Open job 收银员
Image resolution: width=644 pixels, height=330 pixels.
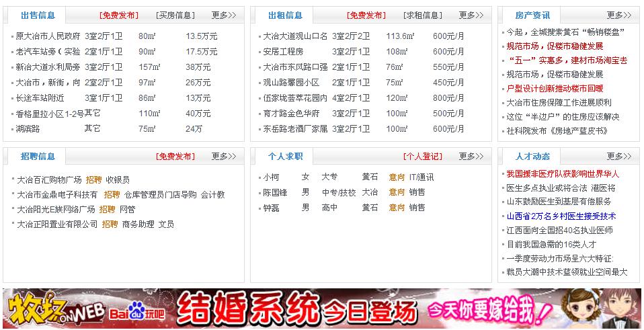point(118,179)
